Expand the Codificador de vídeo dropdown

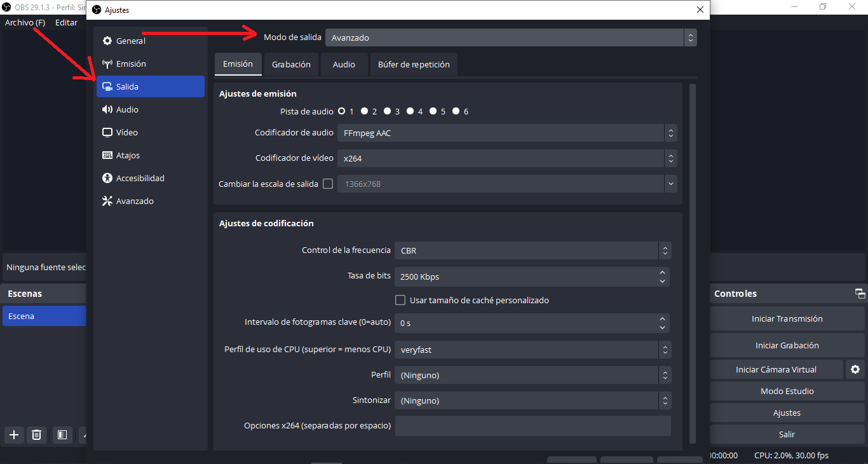coord(506,158)
